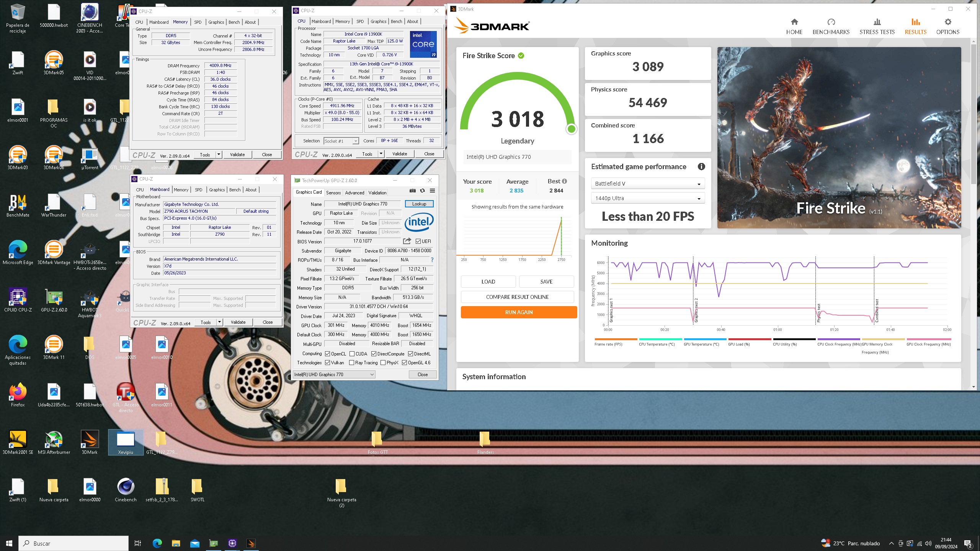Toggle UEFI checkbox in GPU-Z
Image resolution: width=980 pixels, height=551 pixels.
(x=418, y=241)
